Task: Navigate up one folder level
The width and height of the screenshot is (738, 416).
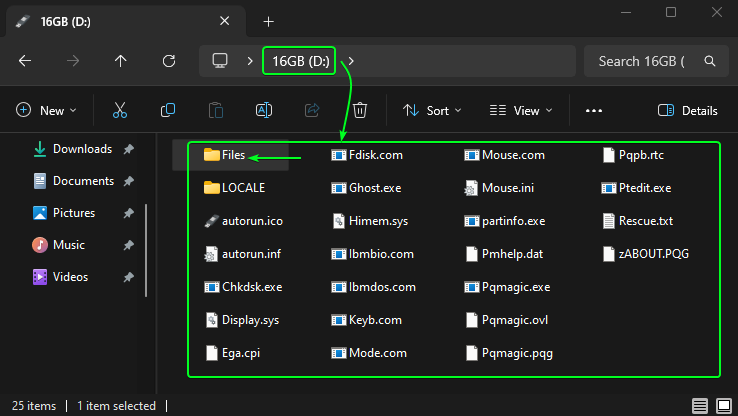Action: (120, 61)
